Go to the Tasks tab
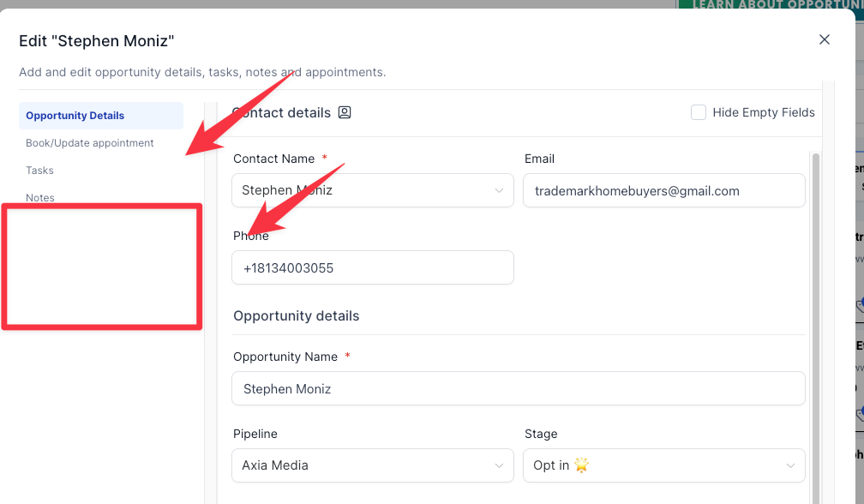Image resolution: width=864 pixels, height=504 pixels. coord(40,171)
